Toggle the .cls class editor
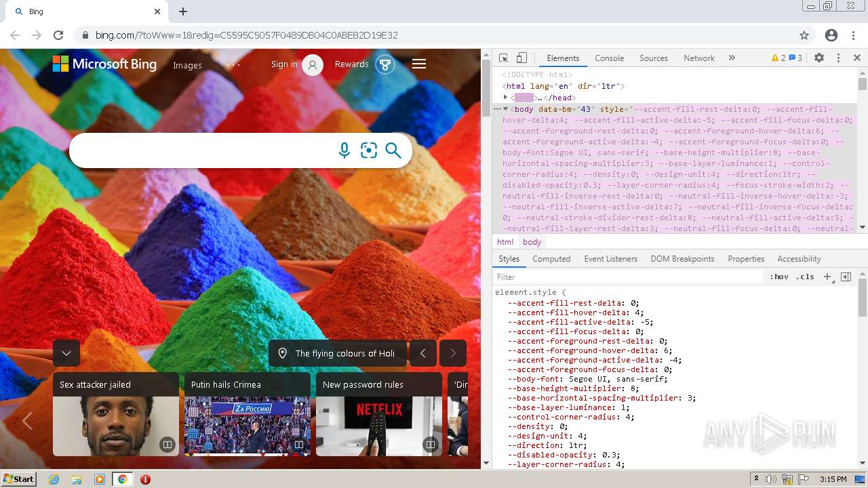The height and width of the screenshot is (488, 868). (x=805, y=277)
